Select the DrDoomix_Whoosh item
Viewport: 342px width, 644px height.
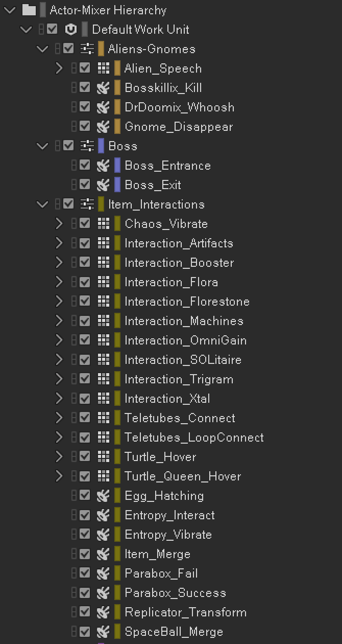tap(179, 107)
